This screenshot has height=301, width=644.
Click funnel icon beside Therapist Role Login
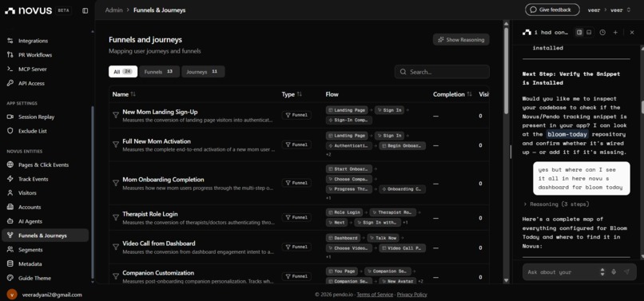pos(116,218)
